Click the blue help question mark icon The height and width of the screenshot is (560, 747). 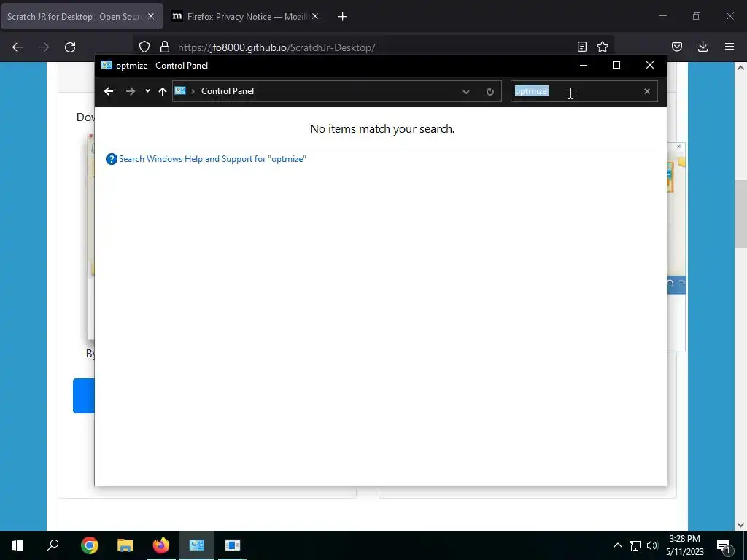click(x=111, y=159)
